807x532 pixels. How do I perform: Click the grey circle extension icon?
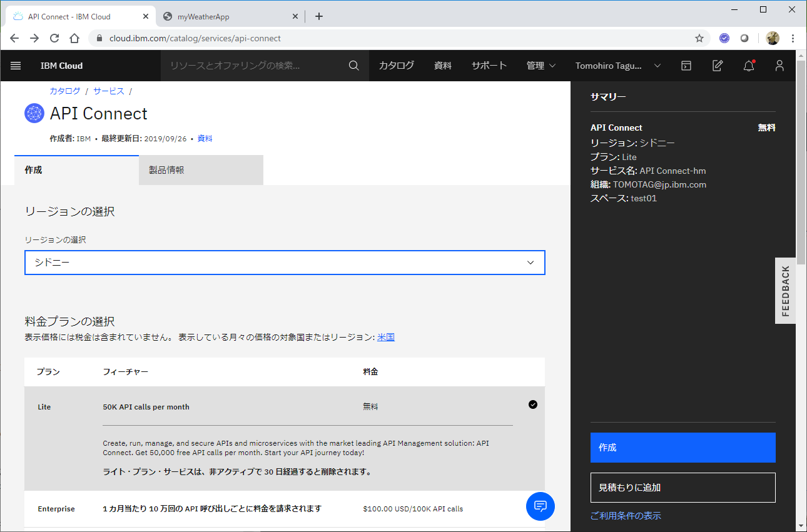(x=744, y=38)
